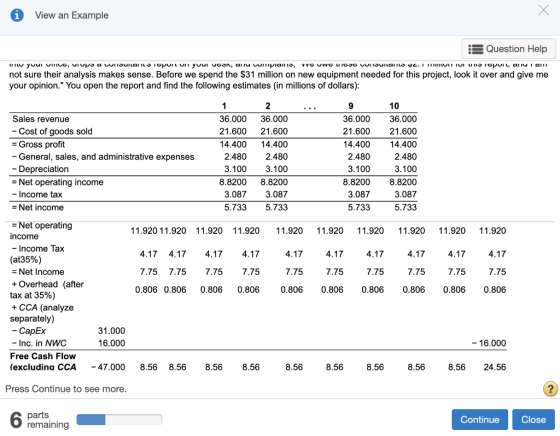Select the Inc. in NWC value 16.000
Screen dimensions: 560x436
(111, 343)
